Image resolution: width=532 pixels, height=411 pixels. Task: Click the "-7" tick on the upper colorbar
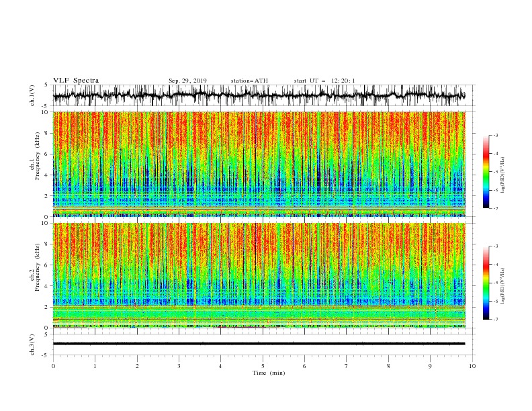tap(495, 208)
